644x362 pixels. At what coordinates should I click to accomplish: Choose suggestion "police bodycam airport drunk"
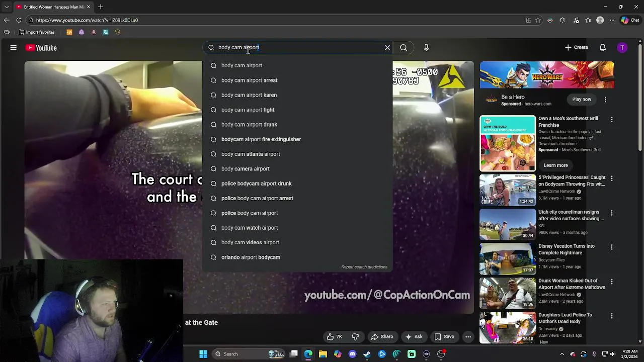(x=297, y=184)
